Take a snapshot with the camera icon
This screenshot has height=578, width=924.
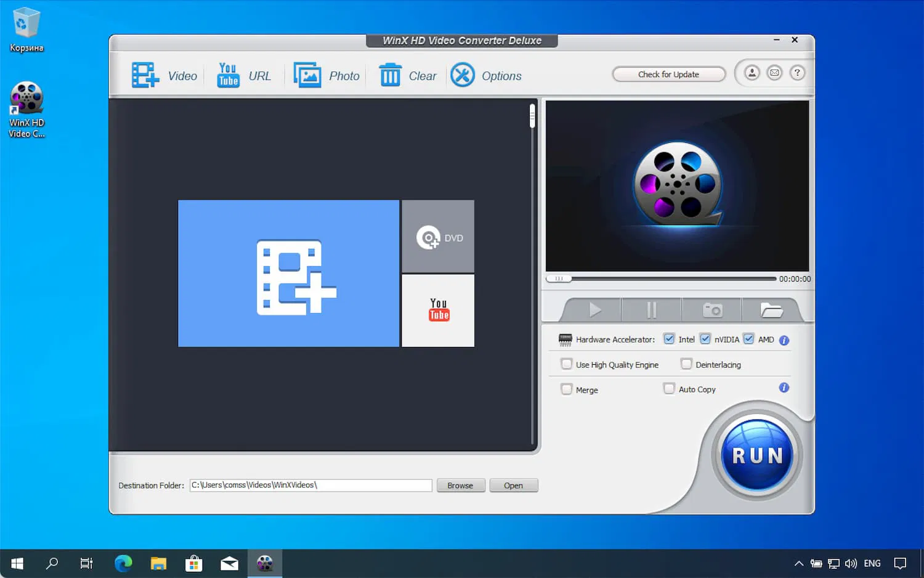coord(712,310)
